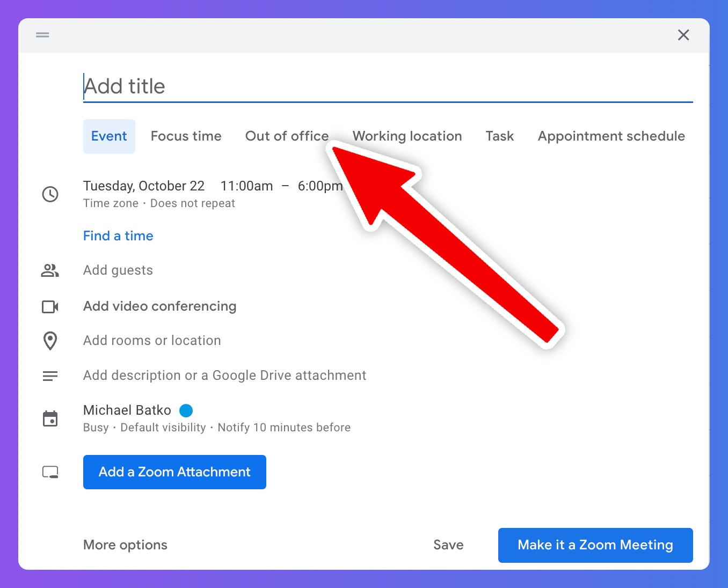Save the event
This screenshot has height=588, width=728.
tap(448, 545)
